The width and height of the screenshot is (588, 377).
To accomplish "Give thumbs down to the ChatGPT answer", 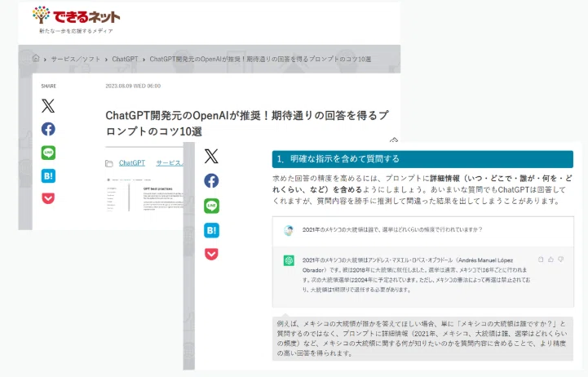I will pyautogui.click(x=560, y=259).
